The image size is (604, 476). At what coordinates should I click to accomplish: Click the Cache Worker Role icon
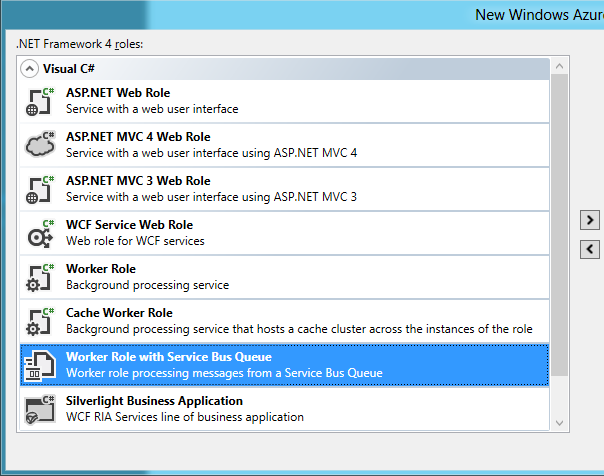click(x=40, y=321)
